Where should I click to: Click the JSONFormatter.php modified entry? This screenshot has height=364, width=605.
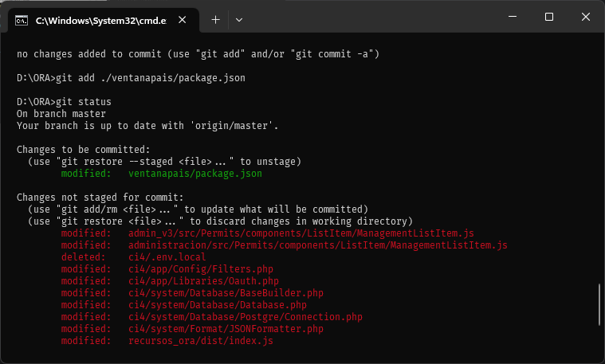tap(192, 329)
